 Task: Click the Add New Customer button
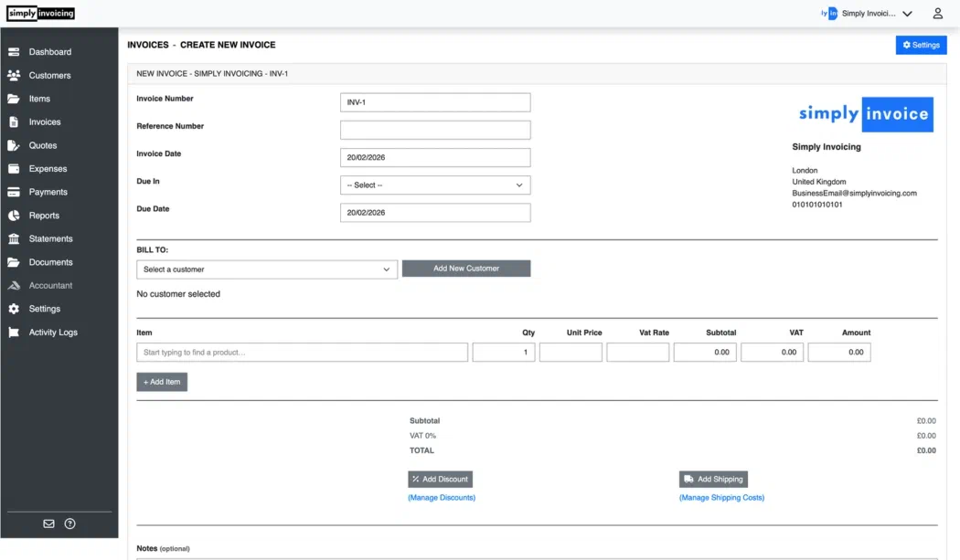(x=466, y=268)
